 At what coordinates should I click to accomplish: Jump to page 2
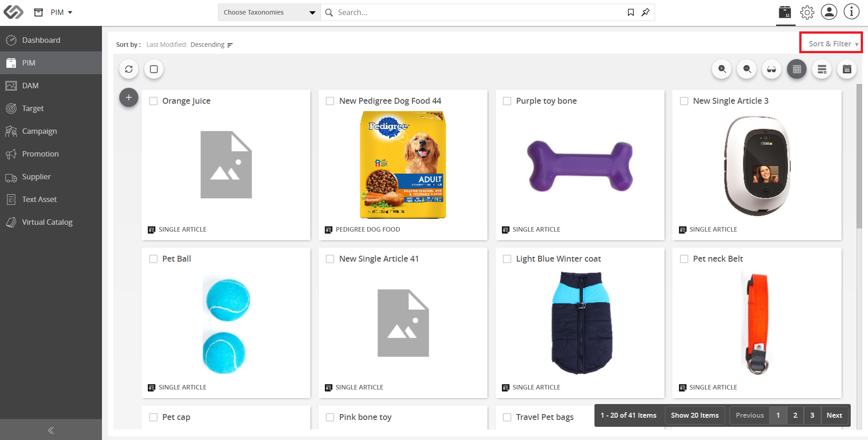point(795,415)
